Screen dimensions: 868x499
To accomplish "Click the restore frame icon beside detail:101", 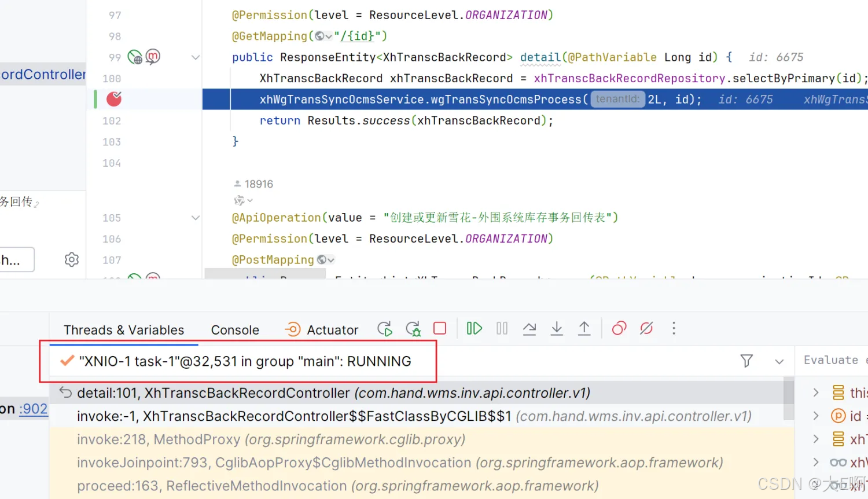I will coord(65,392).
